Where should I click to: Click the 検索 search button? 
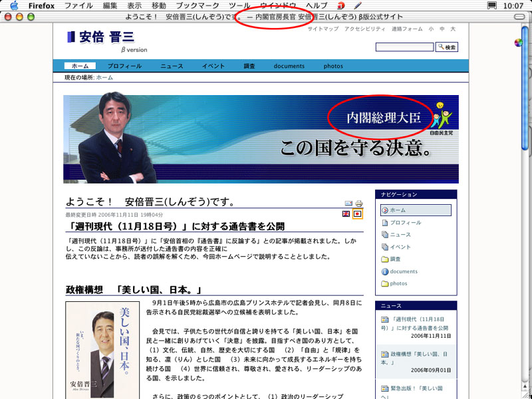click(446, 47)
